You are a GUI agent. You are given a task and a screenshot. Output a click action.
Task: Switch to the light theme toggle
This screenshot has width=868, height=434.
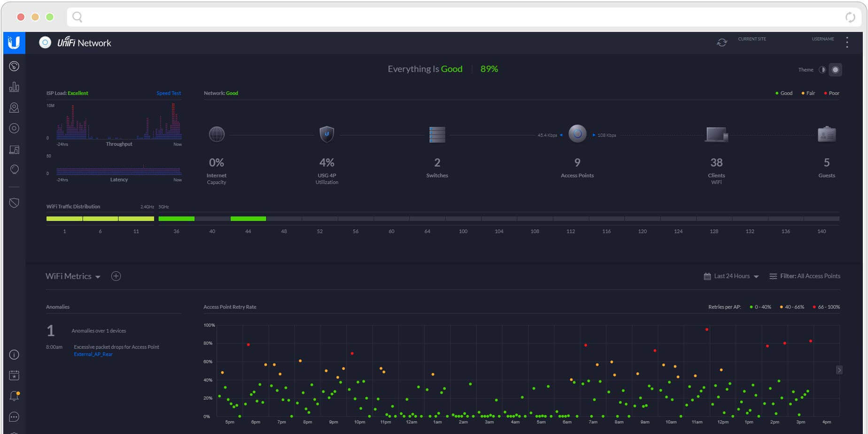click(x=822, y=70)
